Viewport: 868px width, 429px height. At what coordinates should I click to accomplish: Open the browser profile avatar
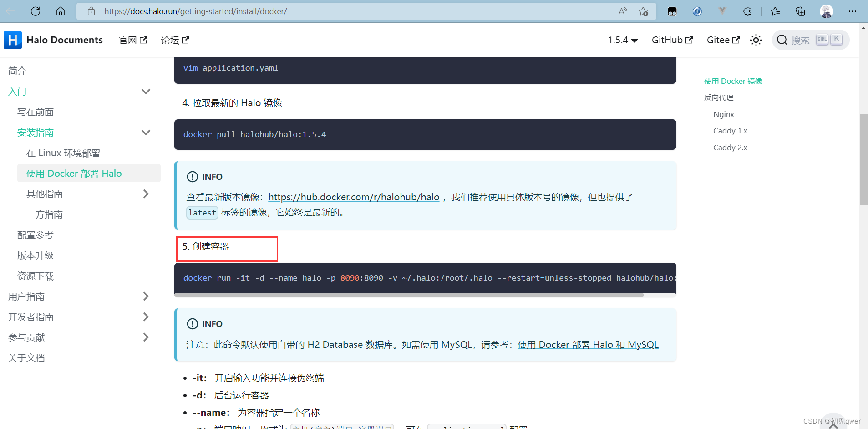tap(827, 11)
